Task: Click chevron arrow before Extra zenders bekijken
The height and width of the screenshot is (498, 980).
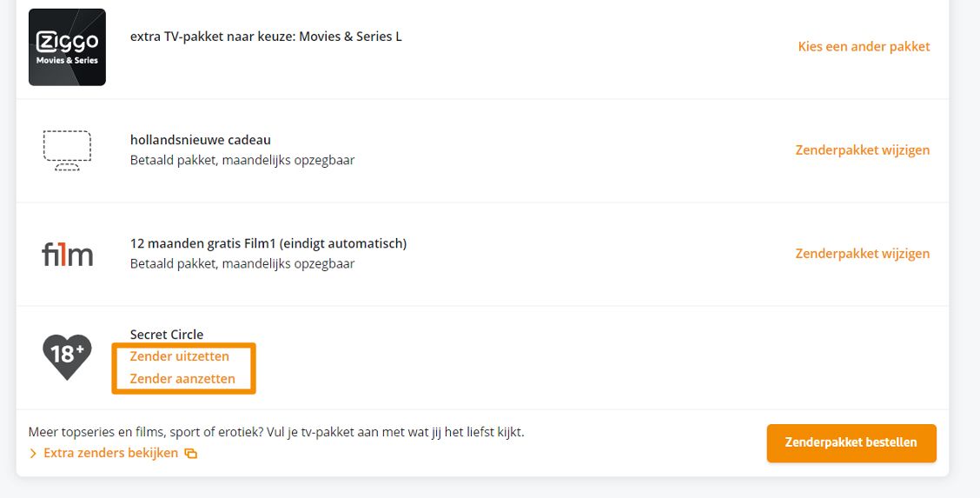Action: point(33,454)
